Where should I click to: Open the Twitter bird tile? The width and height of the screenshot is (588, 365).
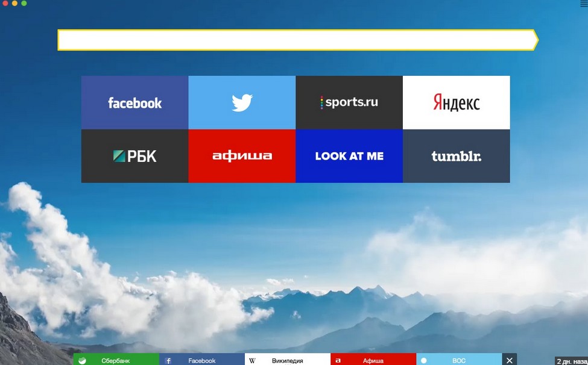pyautogui.click(x=242, y=102)
